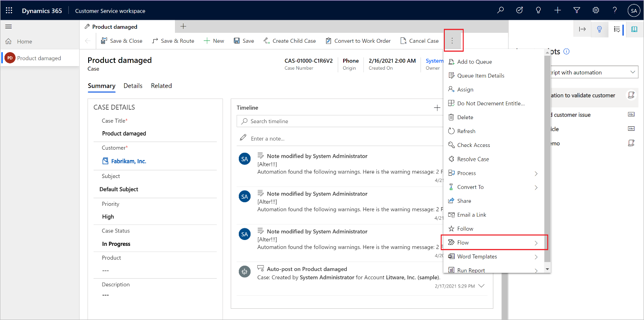Click the Smart assist lightbulb icon

tap(599, 29)
